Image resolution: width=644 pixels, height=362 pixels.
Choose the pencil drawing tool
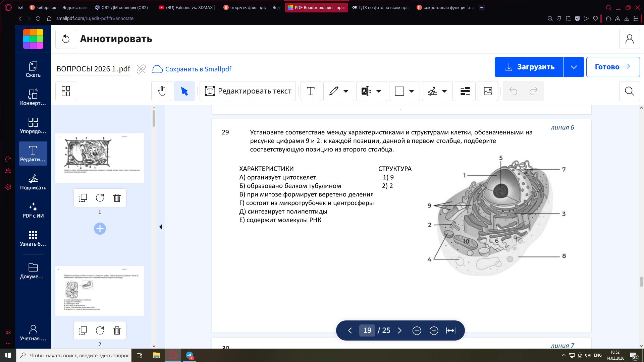[334, 91]
